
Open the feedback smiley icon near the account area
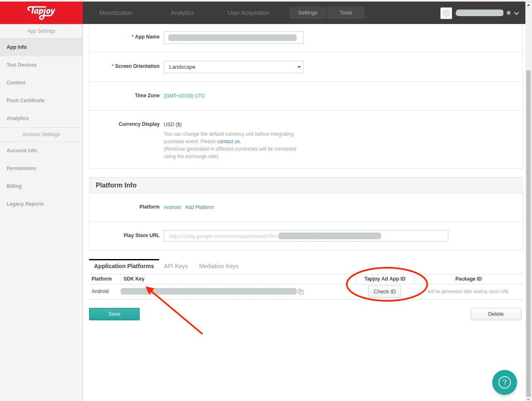tap(446, 13)
